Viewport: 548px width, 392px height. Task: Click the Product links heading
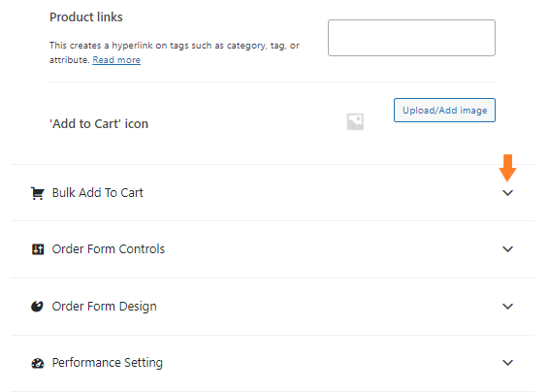86,17
